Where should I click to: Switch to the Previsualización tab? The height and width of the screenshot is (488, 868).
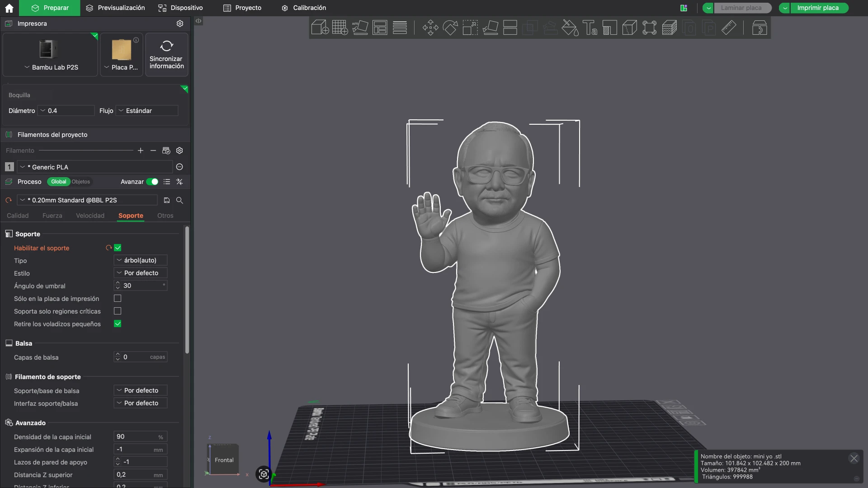click(115, 8)
